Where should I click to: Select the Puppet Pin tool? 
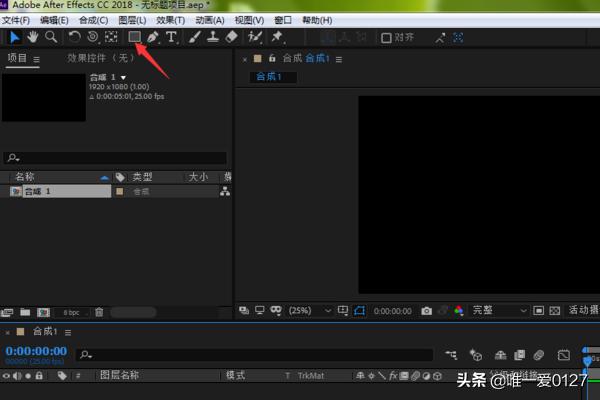[x=277, y=37]
